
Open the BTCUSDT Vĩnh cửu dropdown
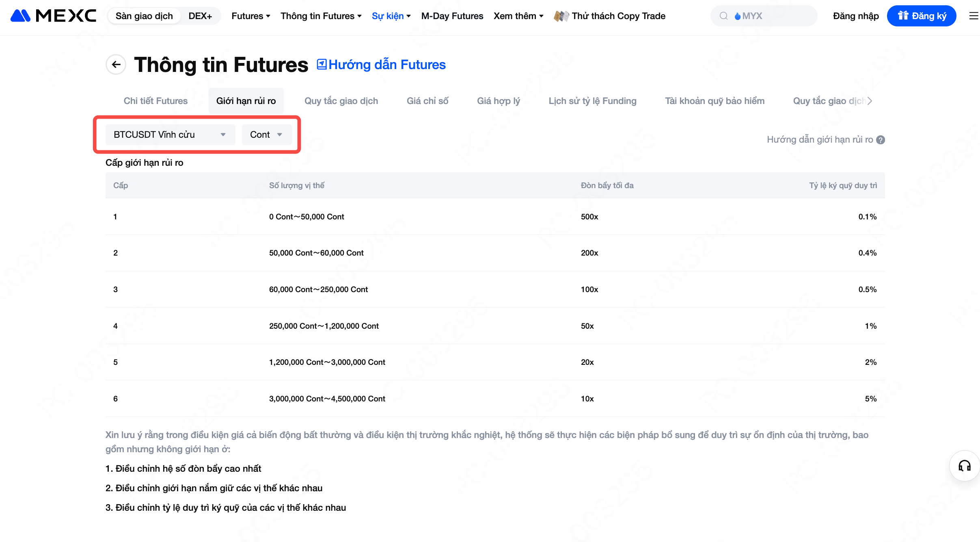(x=170, y=134)
